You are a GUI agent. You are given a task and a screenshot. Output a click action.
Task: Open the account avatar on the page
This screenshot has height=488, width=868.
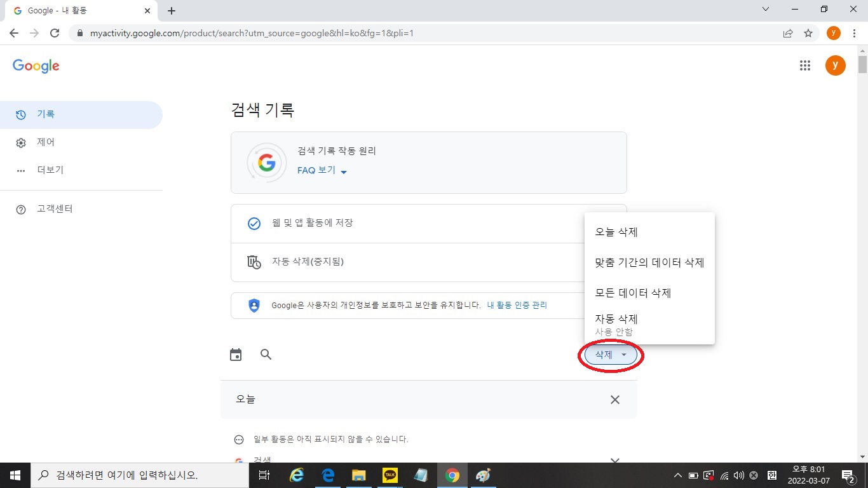(x=835, y=65)
